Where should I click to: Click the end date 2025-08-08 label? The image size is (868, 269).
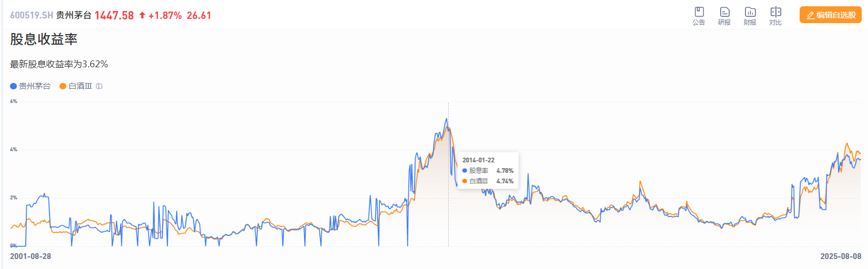[841, 256]
